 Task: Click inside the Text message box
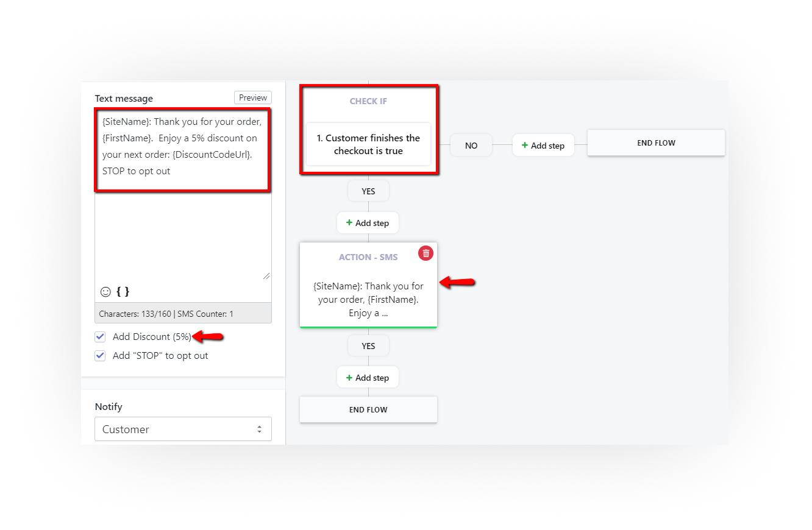click(183, 231)
